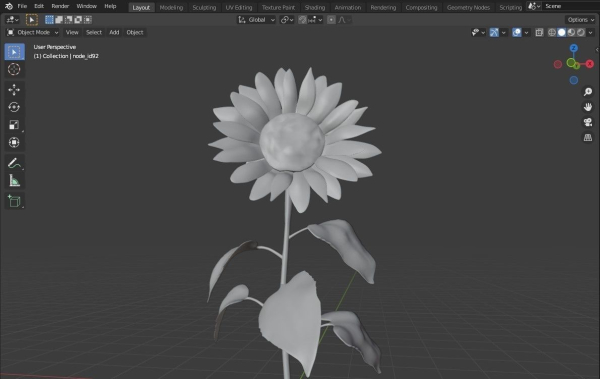Toggle proportional editing
This screenshot has width=600, height=379.
tap(331, 20)
